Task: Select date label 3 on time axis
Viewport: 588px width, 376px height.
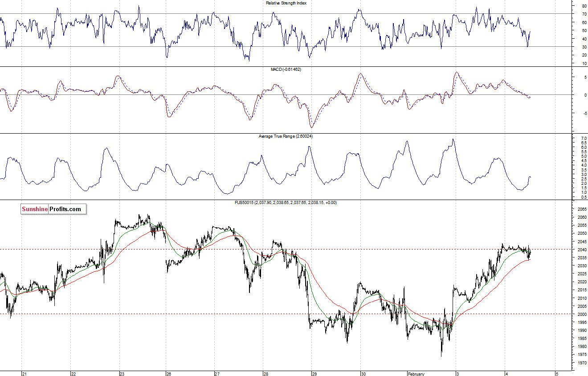Action: coord(458,374)
